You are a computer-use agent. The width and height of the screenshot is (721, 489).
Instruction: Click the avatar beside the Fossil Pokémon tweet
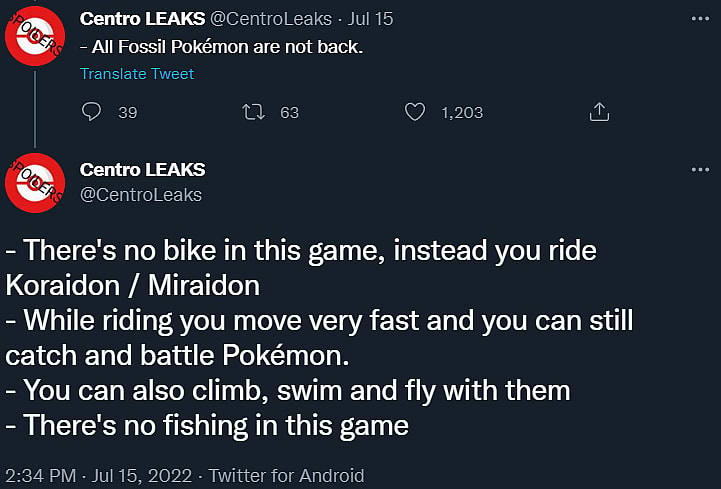[x=35, y=40]
